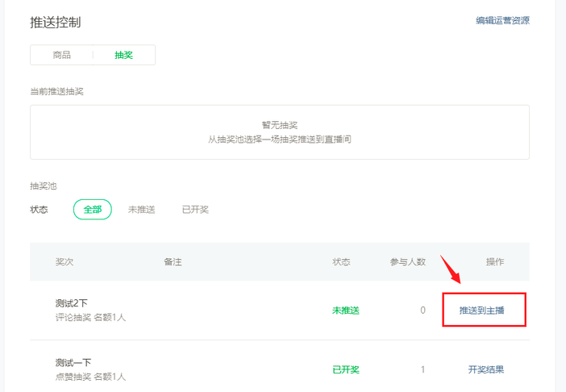This screenshot has width=566, height=392.
Task: Click the 状态 column header
Action: point(342,262)
